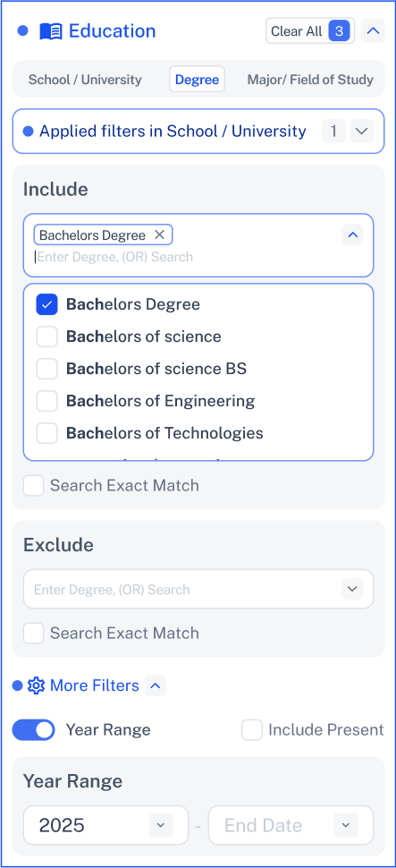Open the Exclude degree dropdown
This screenshot has width=396, height=868.
[352, 589]
